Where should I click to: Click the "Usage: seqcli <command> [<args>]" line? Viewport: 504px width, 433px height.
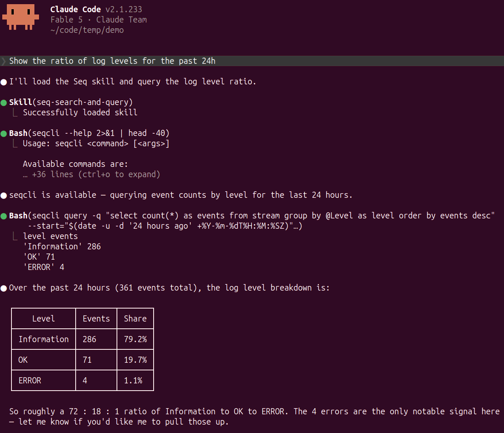click(96, 144)
